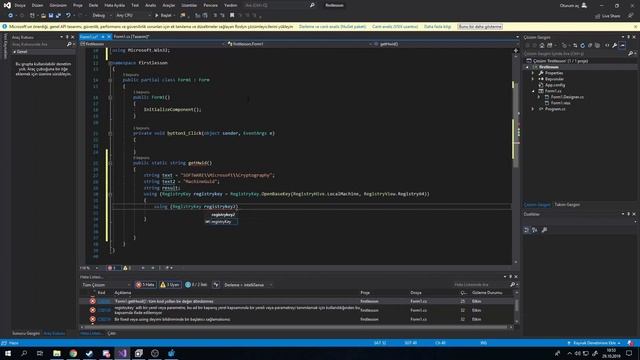Click Kaynak Denetimine Ekle in the status bar
Screen dimensions: 640x360
pos(594,343)
